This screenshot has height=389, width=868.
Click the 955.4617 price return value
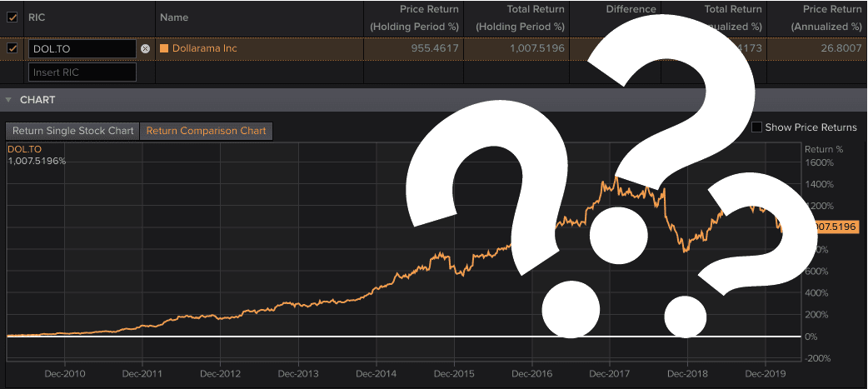click(435, 48)
